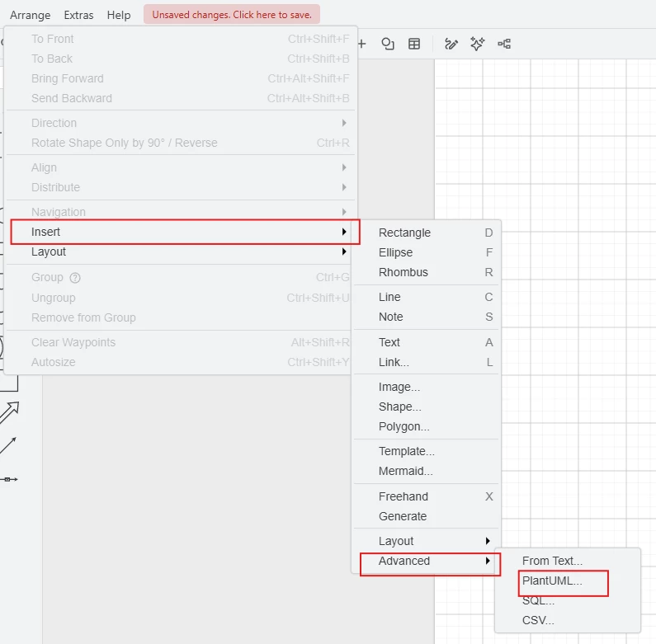The width and height of the screenshot is (656, 644).
Task: Choose Template... menu entry
Action: click(x=427, y=451)
